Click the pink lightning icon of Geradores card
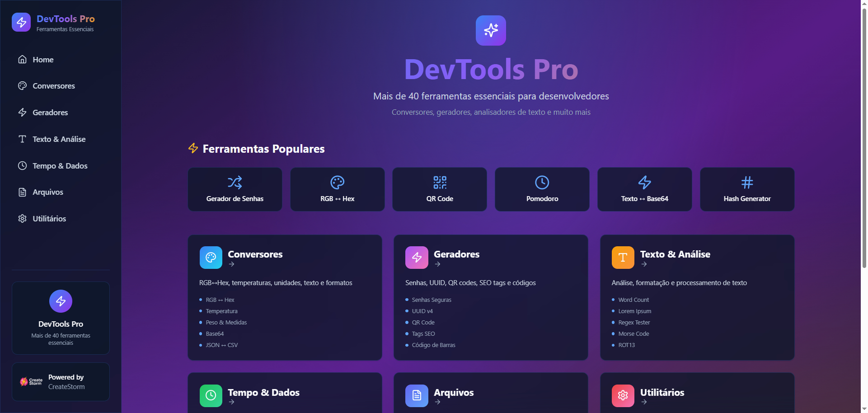This screenshot has height=413, width=868. click(x=417, y=258)
